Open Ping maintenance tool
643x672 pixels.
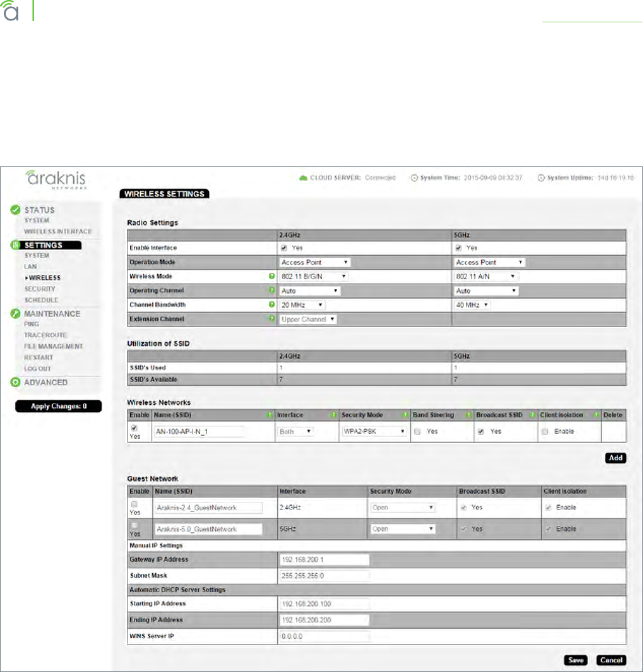(x=32, y=324)
